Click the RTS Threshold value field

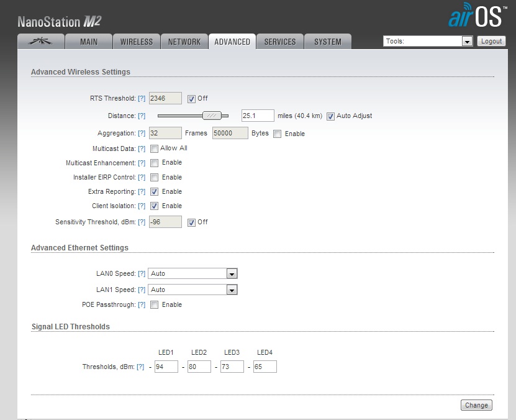[x=165, y=98]
